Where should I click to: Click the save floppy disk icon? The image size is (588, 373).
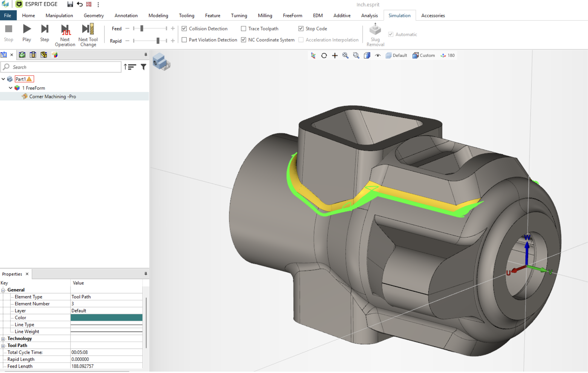(70, 4)
